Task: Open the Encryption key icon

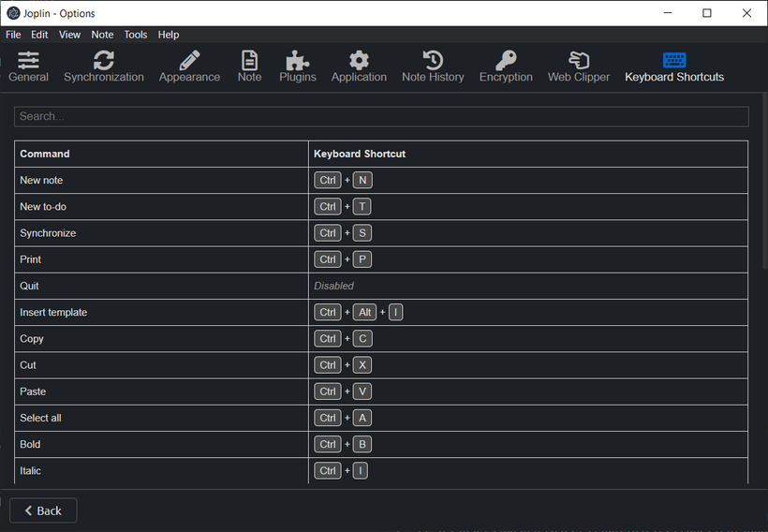Action: 506,61
